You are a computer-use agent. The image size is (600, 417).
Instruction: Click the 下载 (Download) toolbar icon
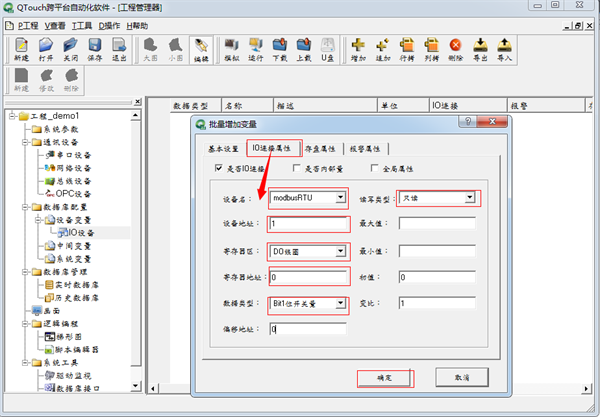[279, 49]
